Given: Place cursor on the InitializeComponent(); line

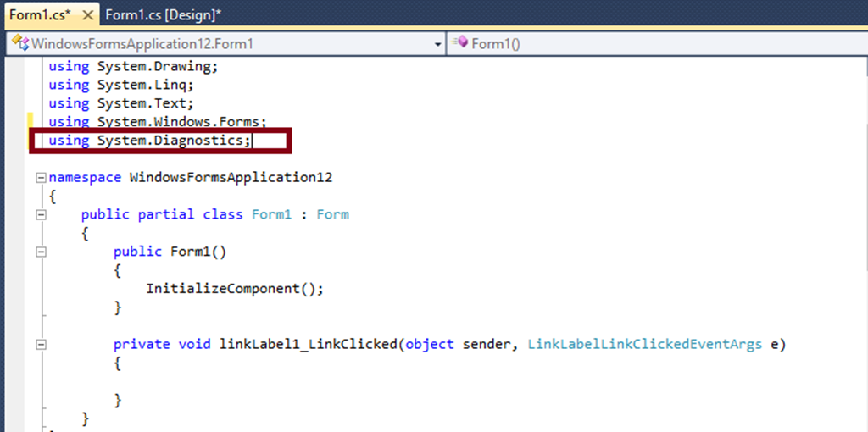Looking at the screenshot, I should [x=235, y=289].
